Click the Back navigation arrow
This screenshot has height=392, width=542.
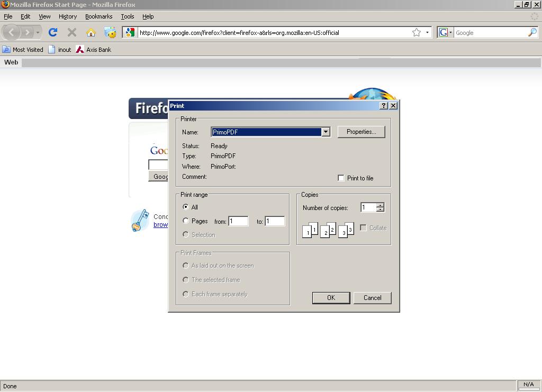[11, 32]
